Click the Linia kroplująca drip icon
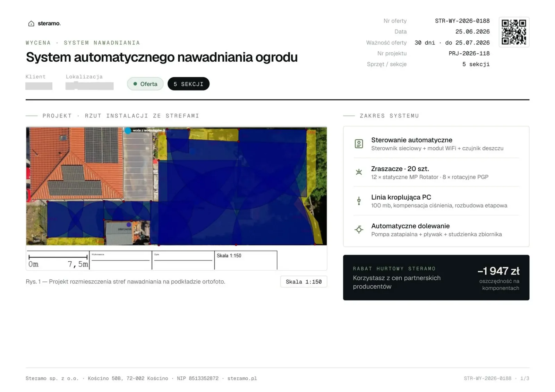Image resolution: width=555 pixels, height=392 pixels. 359,201
